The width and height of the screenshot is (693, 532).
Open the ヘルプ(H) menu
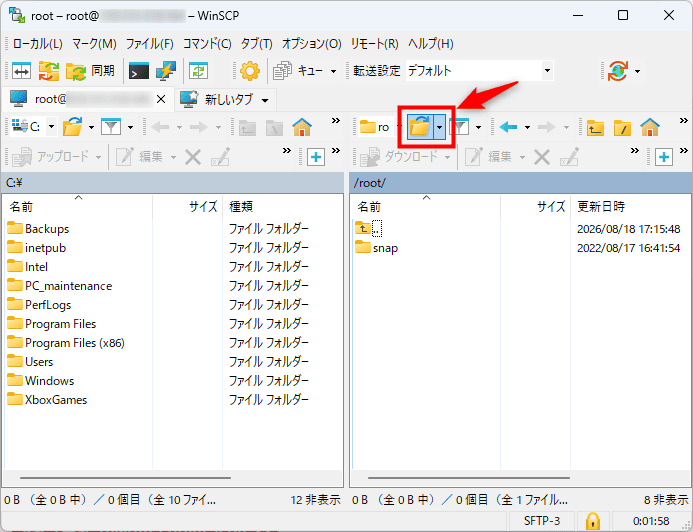click(430, 44)
